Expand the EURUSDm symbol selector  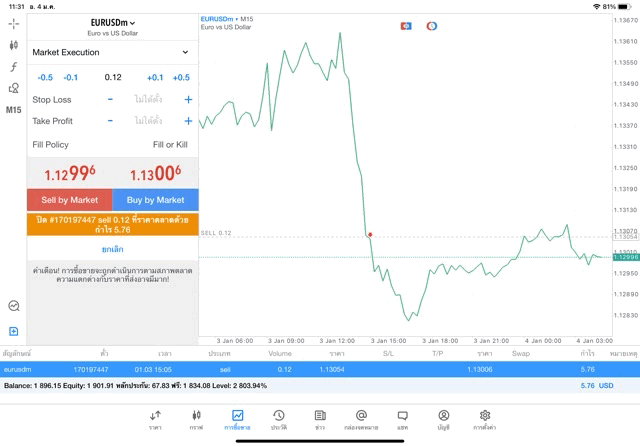tap(112, 22)
